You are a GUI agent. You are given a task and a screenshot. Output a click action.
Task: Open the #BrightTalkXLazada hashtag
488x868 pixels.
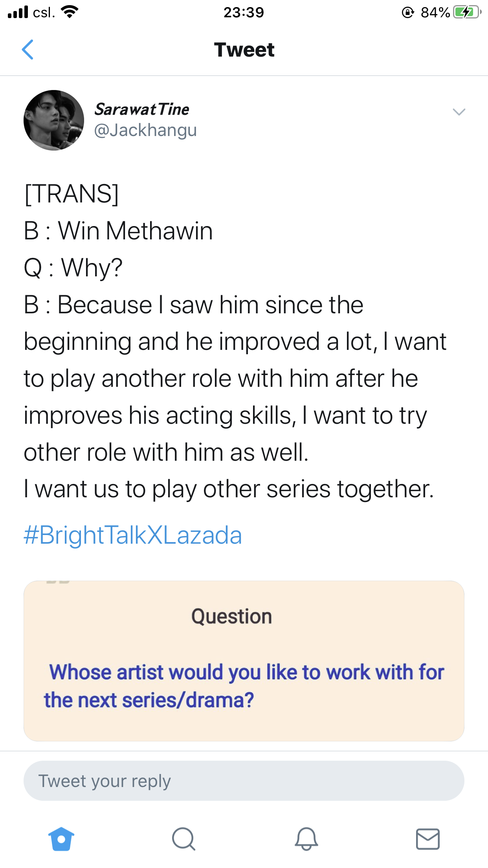click(133, 535)
